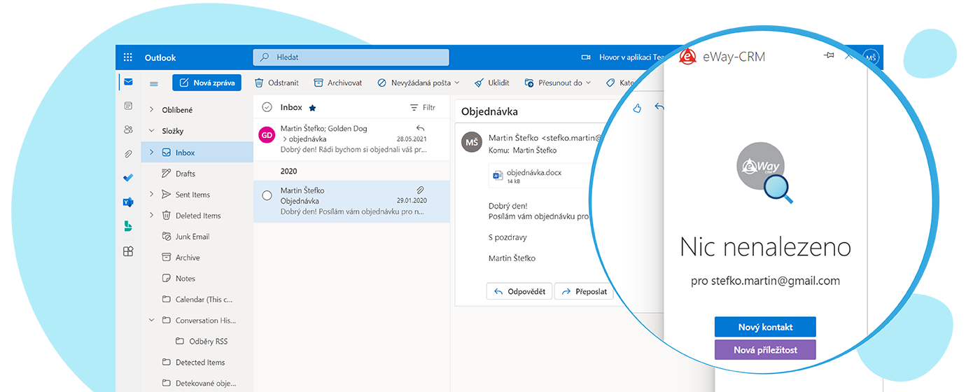
Task: Open the Files attachment module icon
Action: tap(128, 153)
